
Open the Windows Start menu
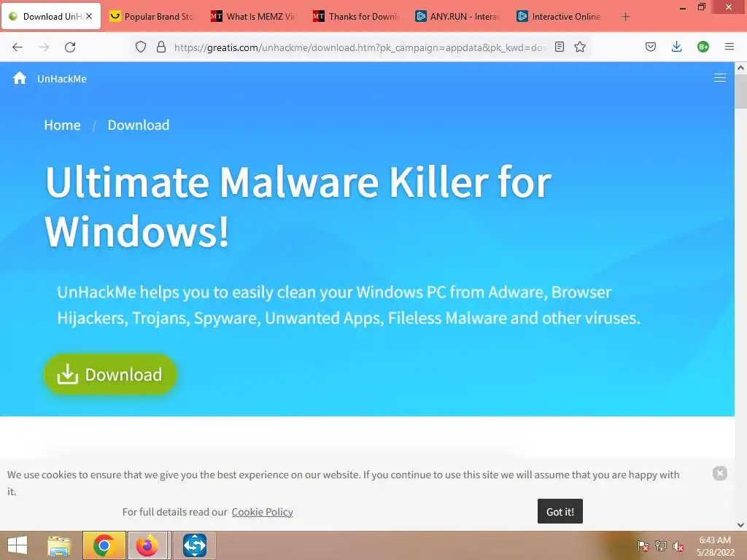click(x=18, y=545)
